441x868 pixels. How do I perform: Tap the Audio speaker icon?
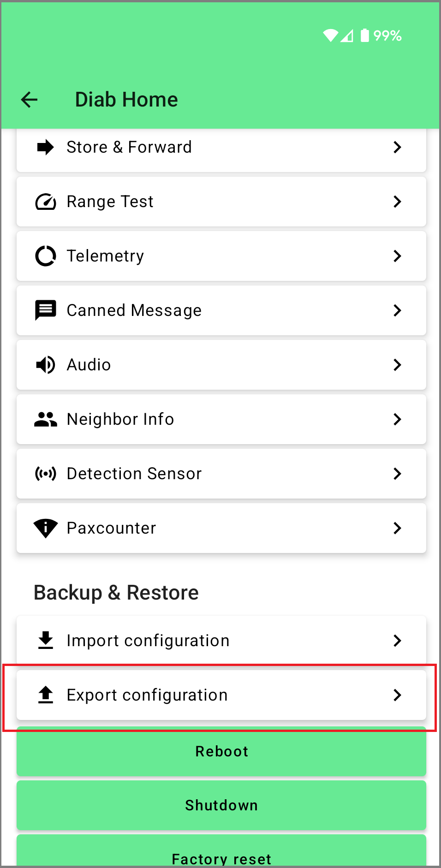[x=46, y=365]
